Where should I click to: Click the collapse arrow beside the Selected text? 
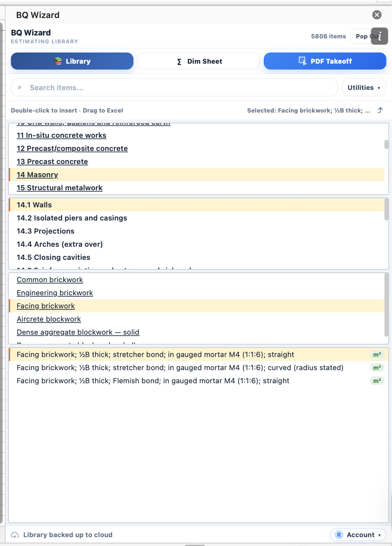tap(380, 110)
